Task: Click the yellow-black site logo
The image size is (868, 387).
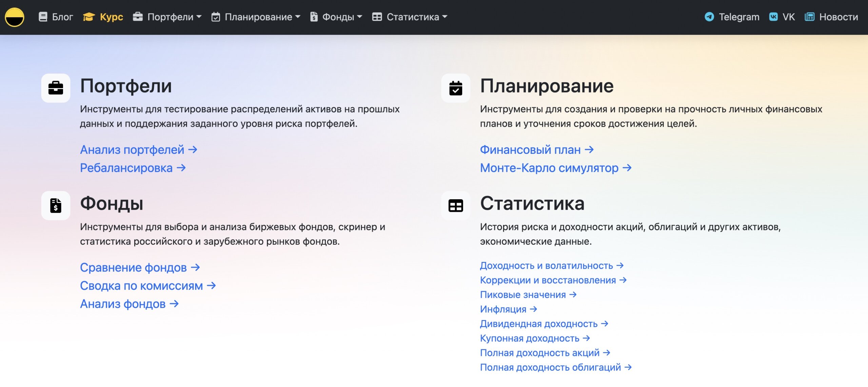Action: point(15,17)
